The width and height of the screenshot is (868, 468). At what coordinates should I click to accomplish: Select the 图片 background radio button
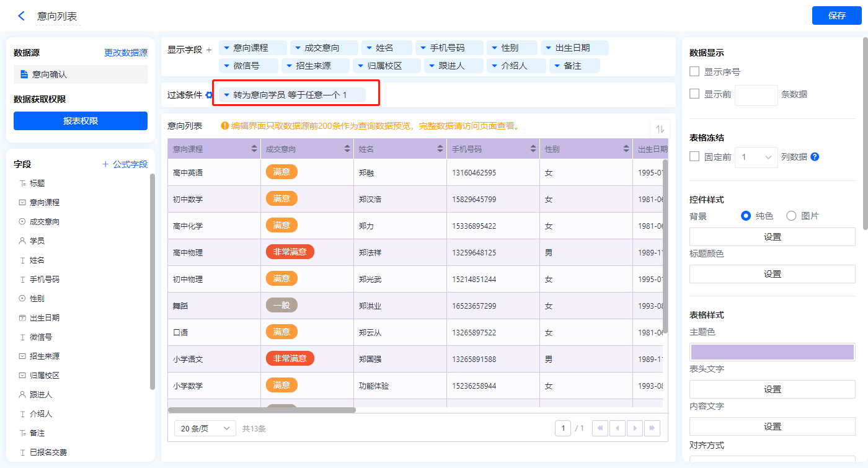pos(791,216)
